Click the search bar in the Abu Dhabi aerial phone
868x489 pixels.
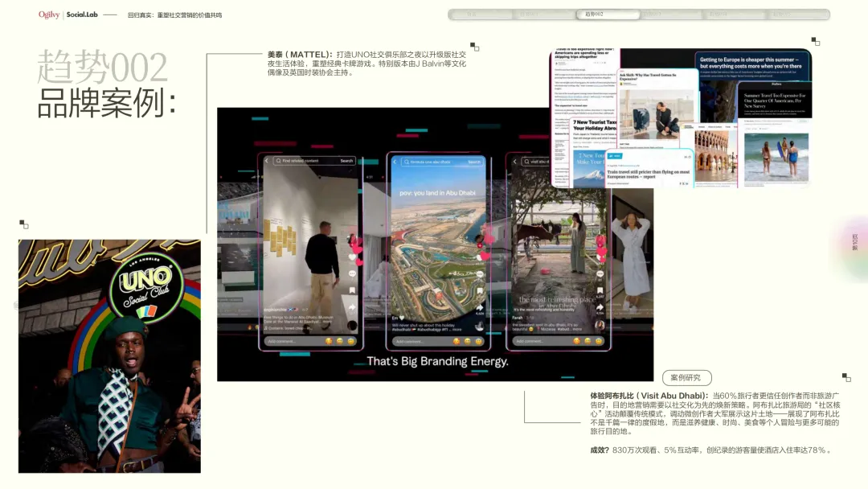point(442,162)
